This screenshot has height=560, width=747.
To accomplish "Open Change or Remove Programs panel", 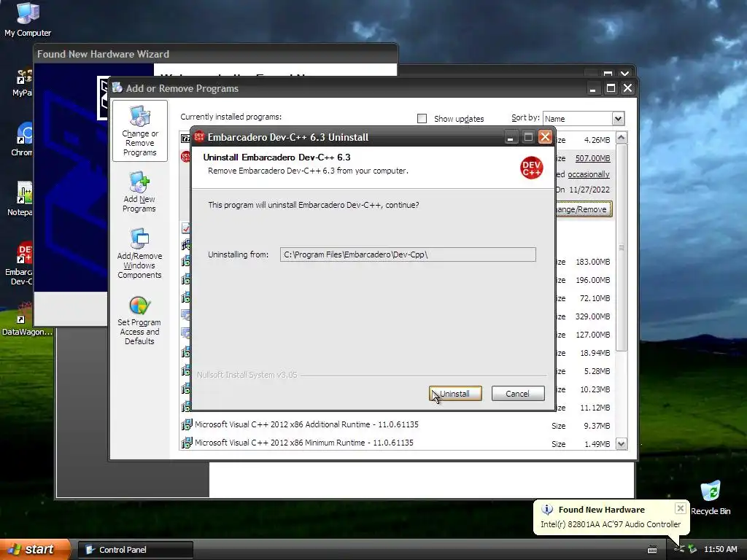I will coord(140,131).
